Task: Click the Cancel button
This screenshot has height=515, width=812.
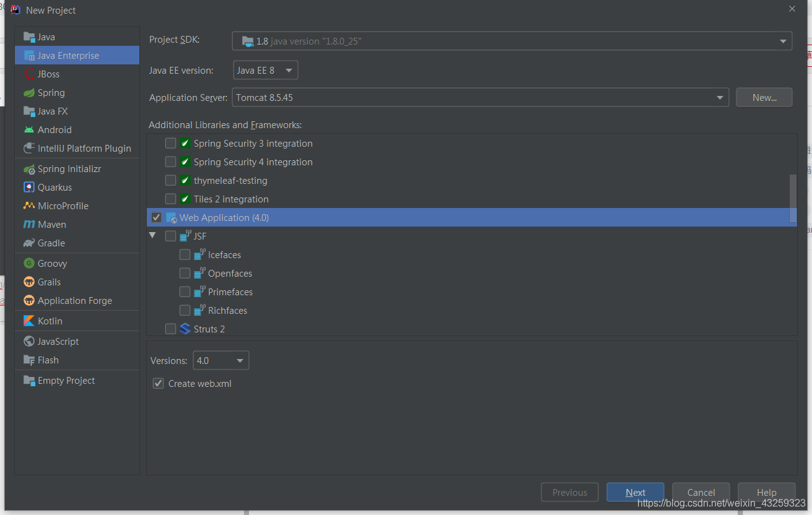Action: click(x=701, y=493)
